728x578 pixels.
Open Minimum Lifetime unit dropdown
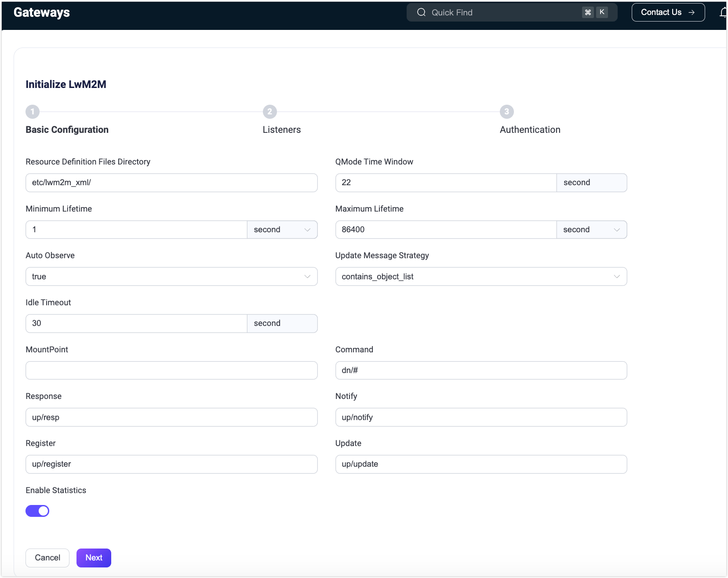[282, 230]
